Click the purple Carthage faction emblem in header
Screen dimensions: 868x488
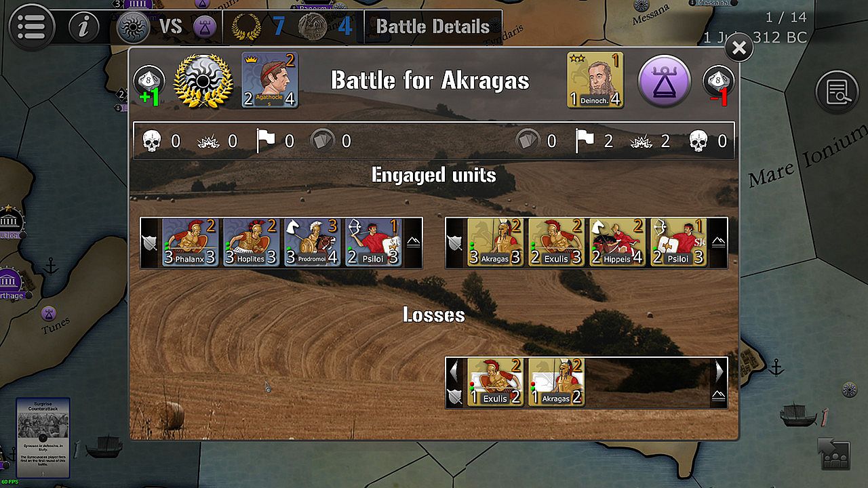click(x=205, y=27)
